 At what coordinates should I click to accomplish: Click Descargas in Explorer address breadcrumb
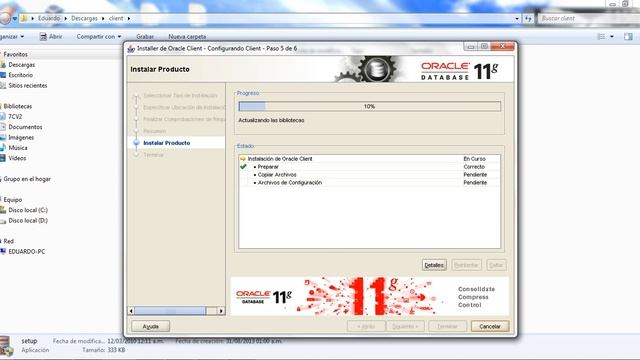click(x=84, y=18)
